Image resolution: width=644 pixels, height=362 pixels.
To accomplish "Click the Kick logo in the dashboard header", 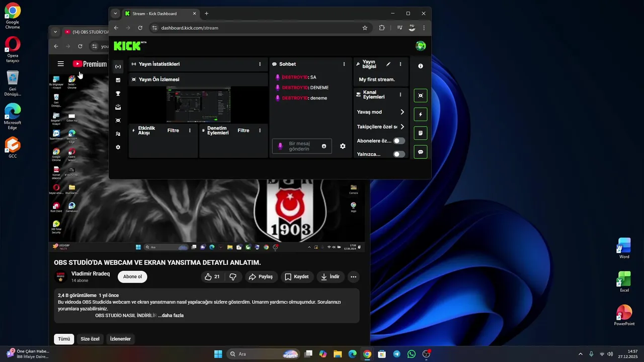I will click(128, 46).
